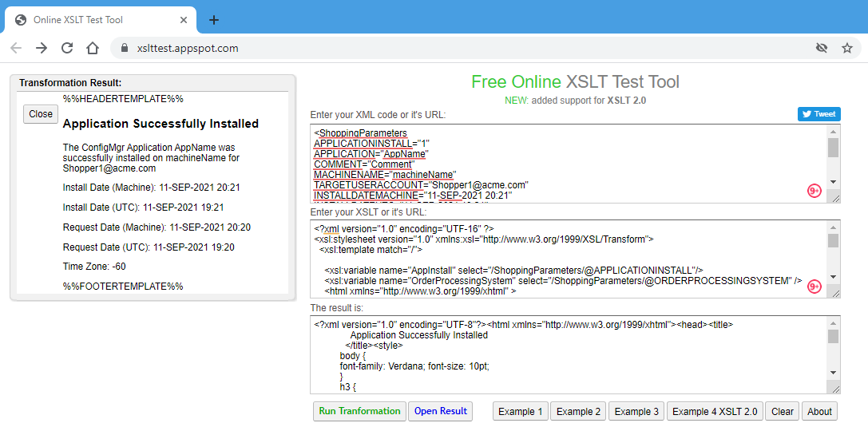The width and height of the screenshot is (868, 423).
Task: Select the Online XSLT Test Tool tab
Action: click(88, 20)
